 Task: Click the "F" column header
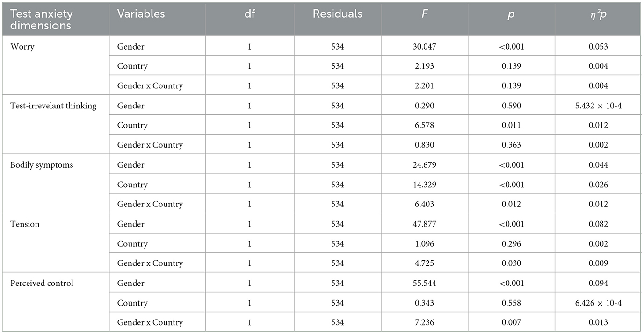pos(424,14)
